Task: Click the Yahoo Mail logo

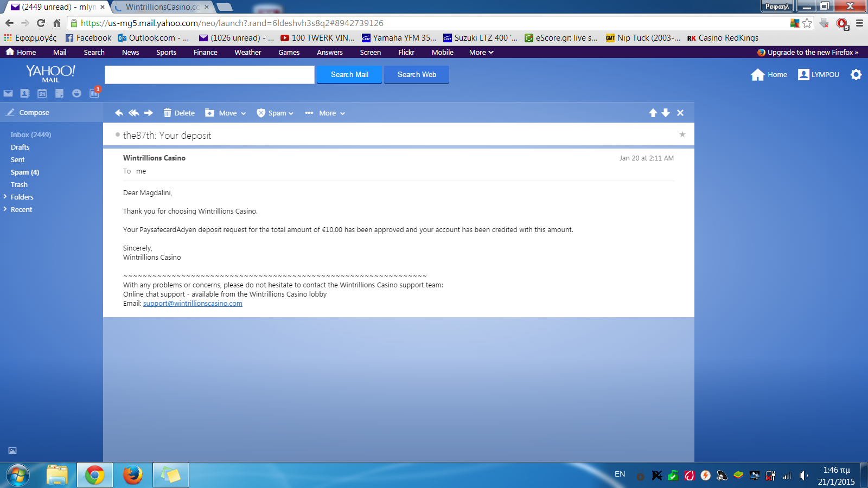Action: point(51,73)
